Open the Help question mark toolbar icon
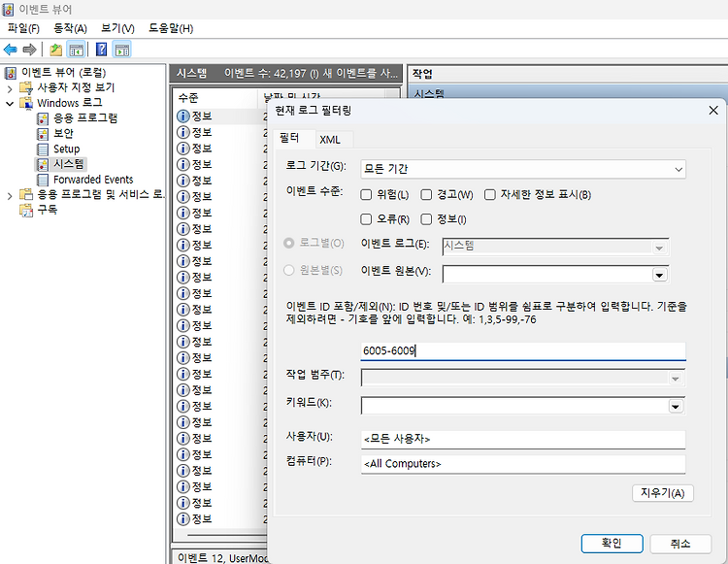Screen dimensions: 728x564 101,50
